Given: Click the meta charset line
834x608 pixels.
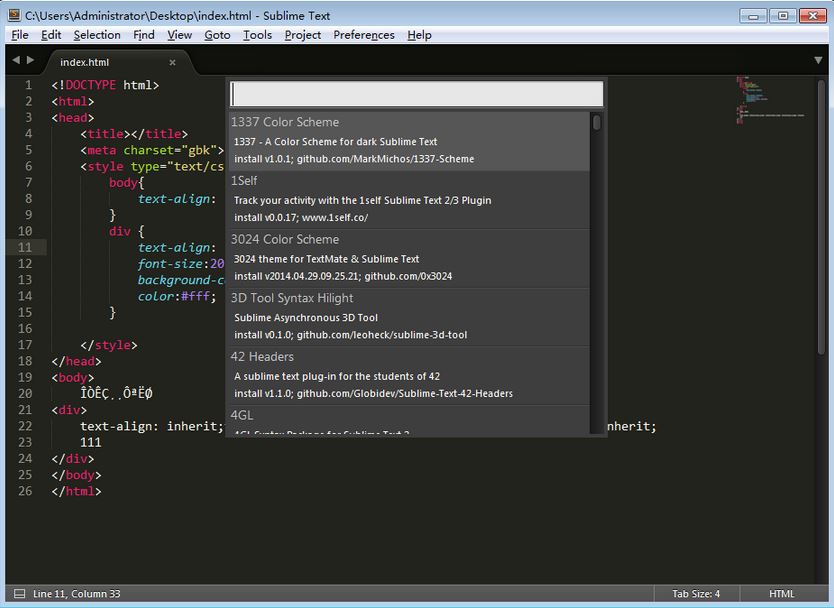Looking at the screenshot, I should click(152, 150).
